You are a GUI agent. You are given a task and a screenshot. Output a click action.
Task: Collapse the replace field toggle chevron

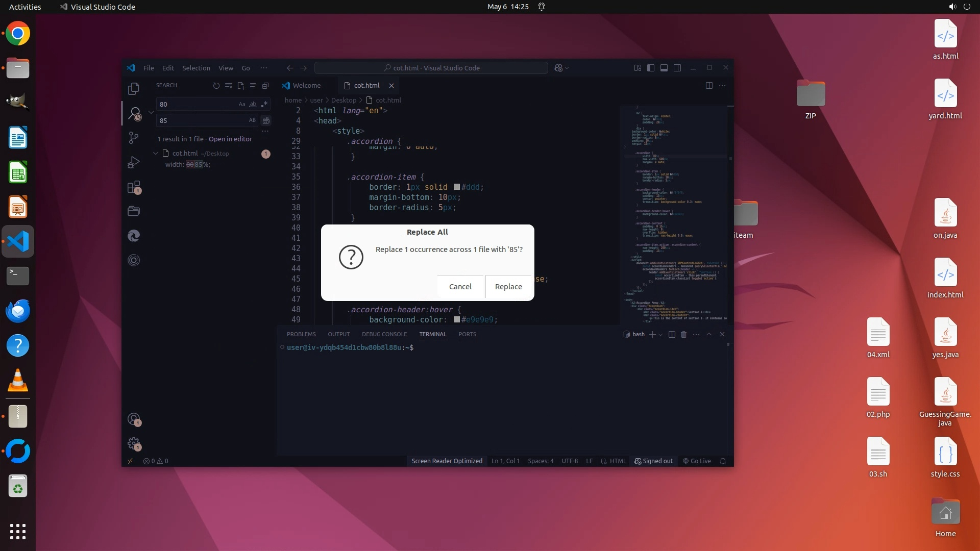[151, 112]
